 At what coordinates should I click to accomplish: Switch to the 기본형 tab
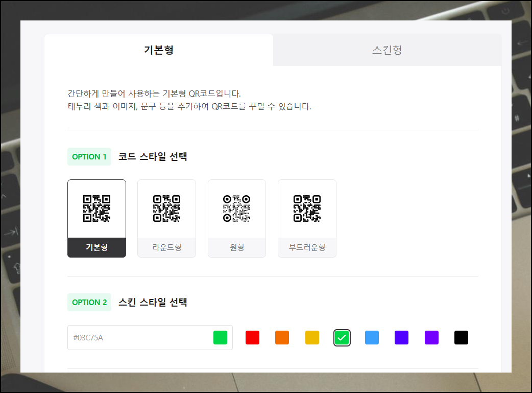(158, 50)
